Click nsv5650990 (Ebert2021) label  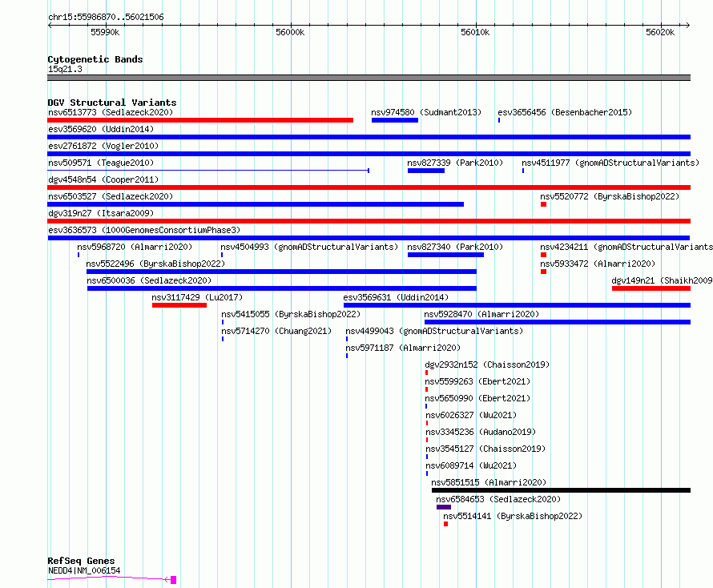pyautogui.click(x=478, y=398)
